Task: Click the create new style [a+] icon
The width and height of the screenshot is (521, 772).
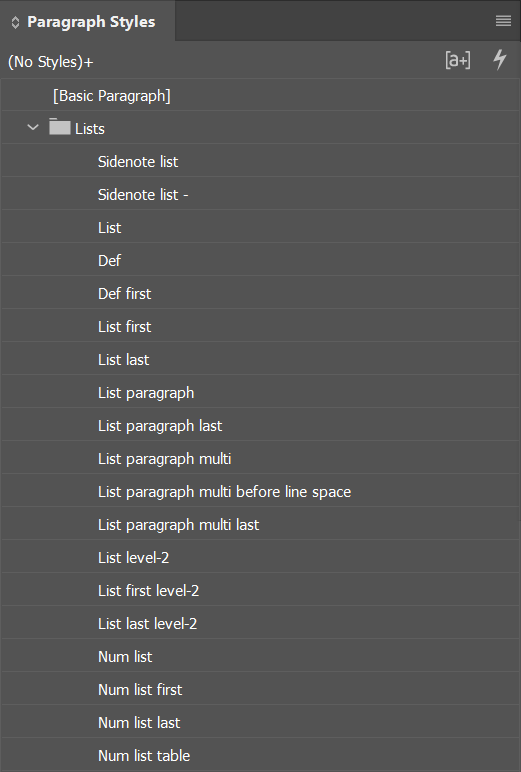Action: pos(457,60)
